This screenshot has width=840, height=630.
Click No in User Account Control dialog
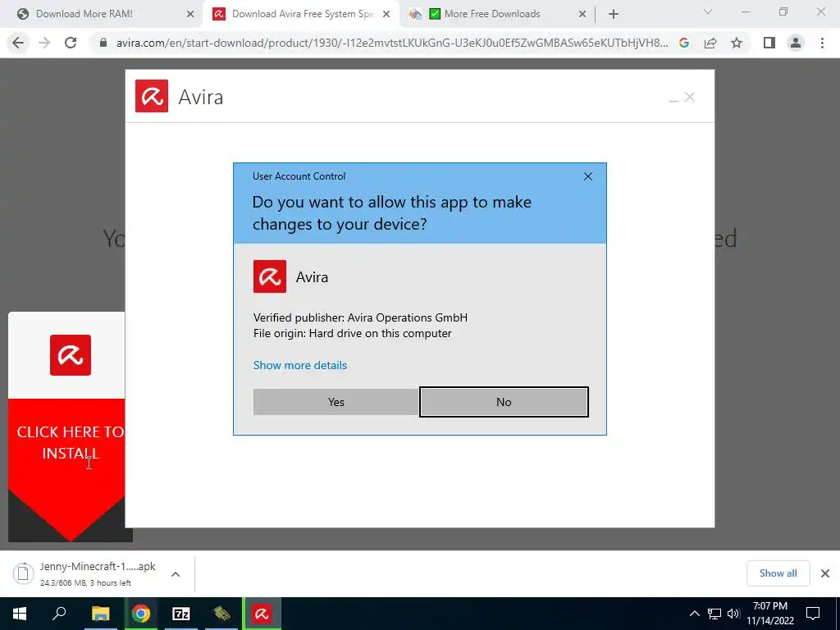point(504,402)
